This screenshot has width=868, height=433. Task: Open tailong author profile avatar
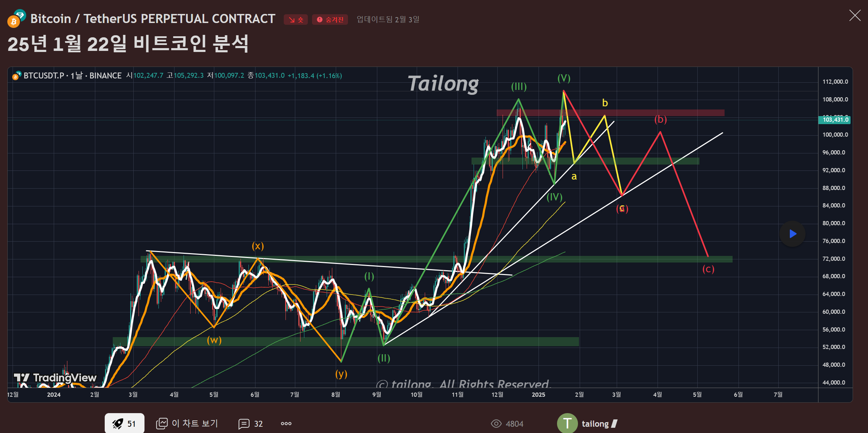(567, 423)
